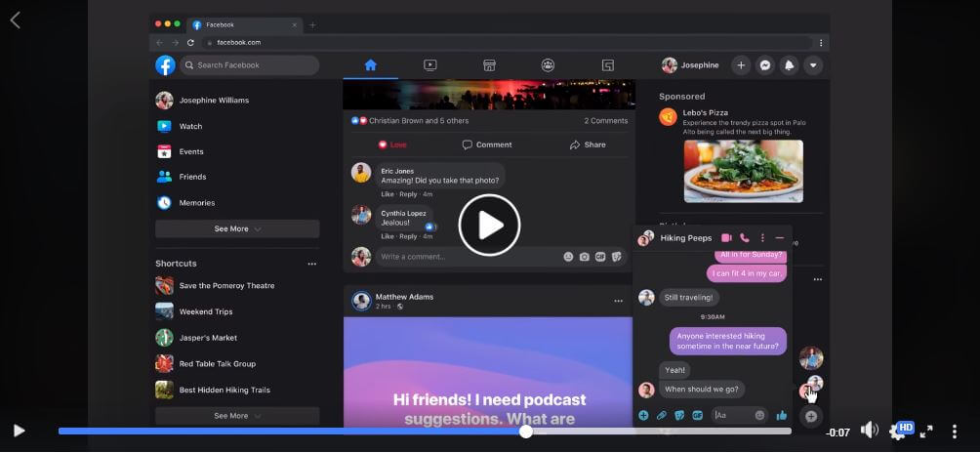This screenshot has width=980, height=453.
Task: Click large play button overlay on video
Action: (x=489, y=225)
